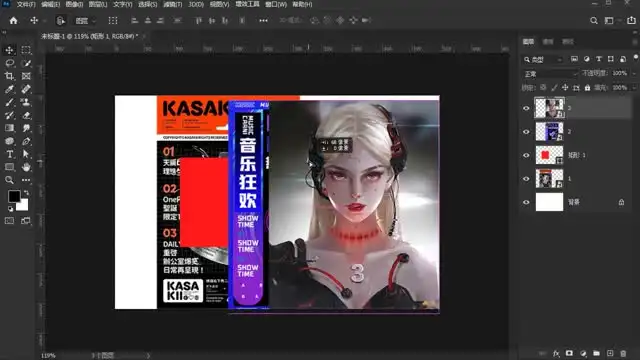Select the Brush tool
640x360 pixels.
click(9, 102)
